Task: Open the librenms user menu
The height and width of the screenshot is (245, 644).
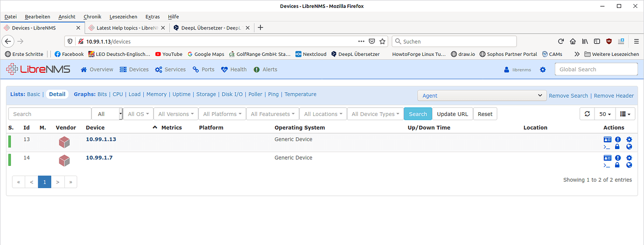Action: [x=518, y=69]
